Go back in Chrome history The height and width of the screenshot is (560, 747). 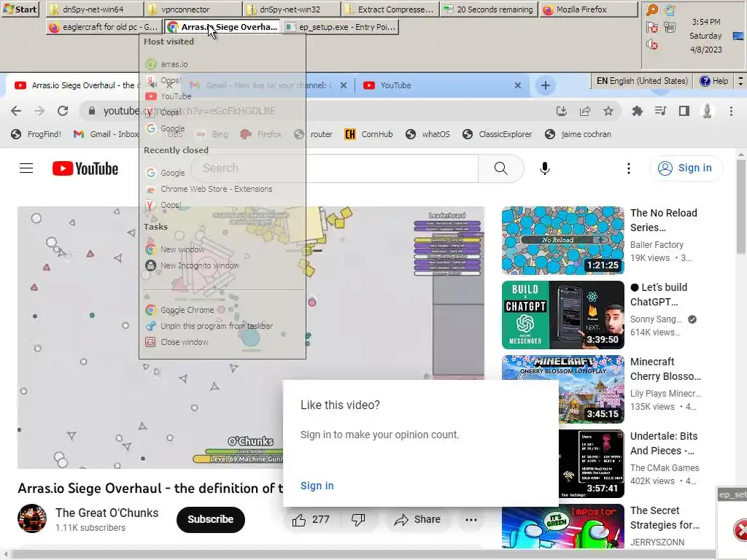click(x=16, y=111)
